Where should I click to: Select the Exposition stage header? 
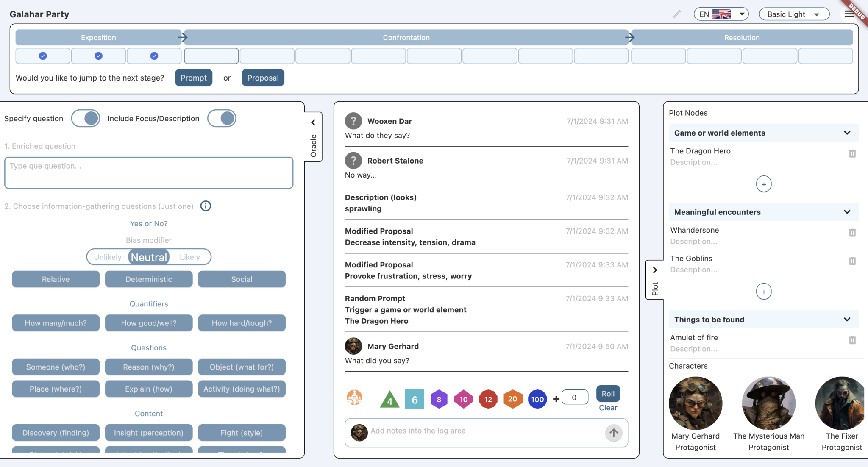(x=98, y=37)
